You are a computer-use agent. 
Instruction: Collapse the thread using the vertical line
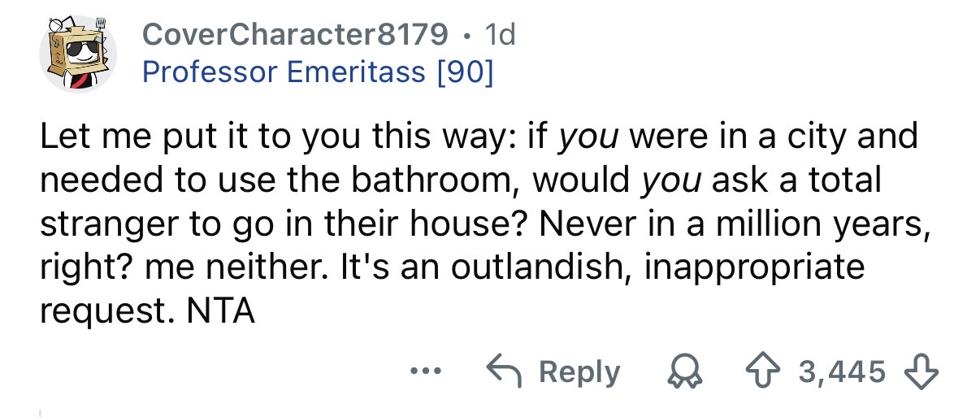click(x=41, y=411)
